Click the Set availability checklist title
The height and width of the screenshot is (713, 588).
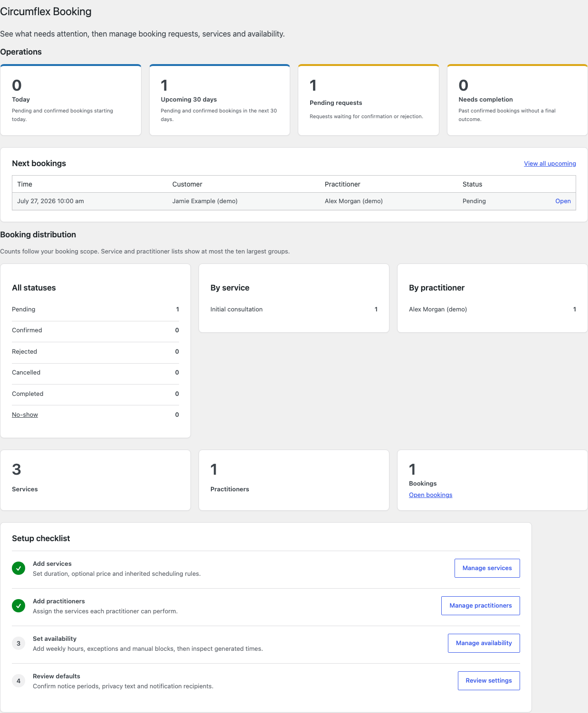click(x=55, y=639)
